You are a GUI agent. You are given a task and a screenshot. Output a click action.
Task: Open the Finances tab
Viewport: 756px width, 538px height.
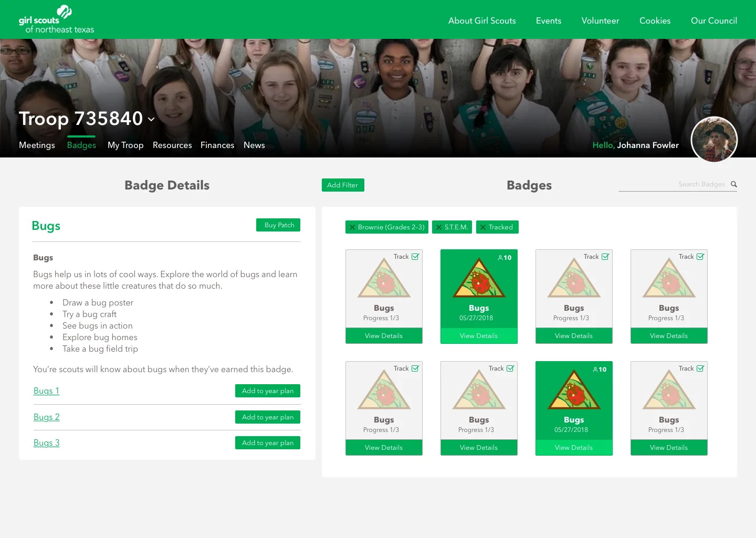pyautogui.click(x=217, y=145)
